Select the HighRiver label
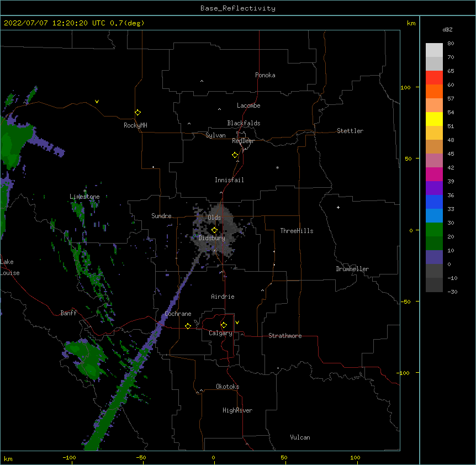This screenshot has width=476, height=465. (237, 410)
